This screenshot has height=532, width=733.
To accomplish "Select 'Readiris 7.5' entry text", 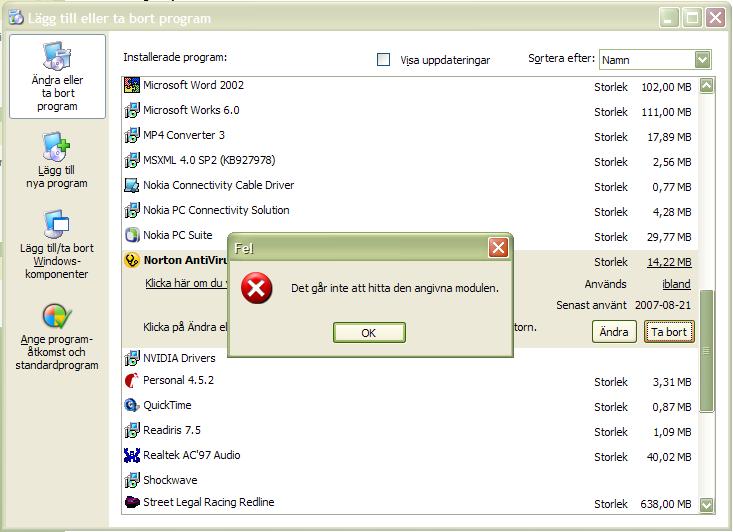I will 172,430.
